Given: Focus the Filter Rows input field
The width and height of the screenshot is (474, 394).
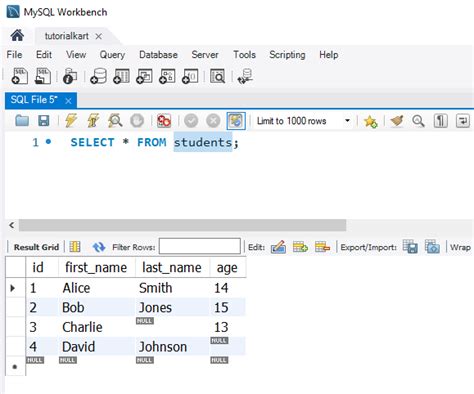Looking at the screenshot, I should 200,246.
